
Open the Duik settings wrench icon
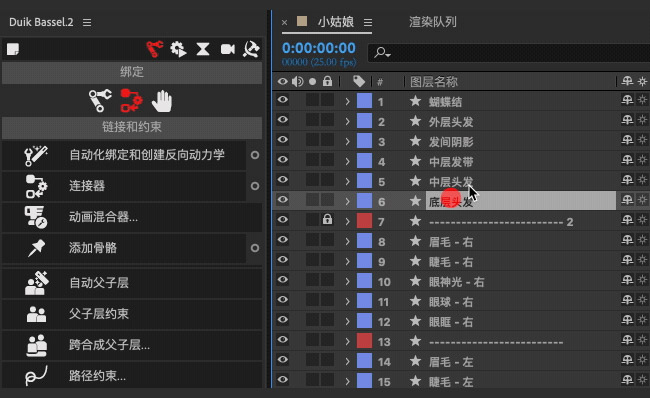[251, 49]
